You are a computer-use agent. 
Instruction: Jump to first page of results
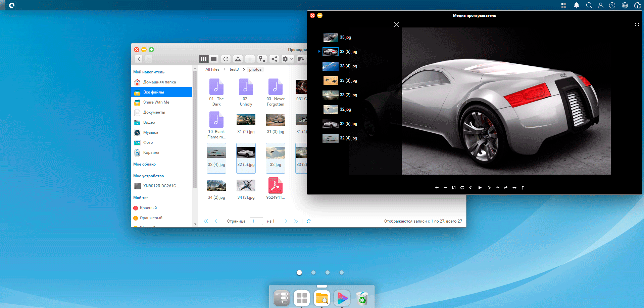point(206,221)
